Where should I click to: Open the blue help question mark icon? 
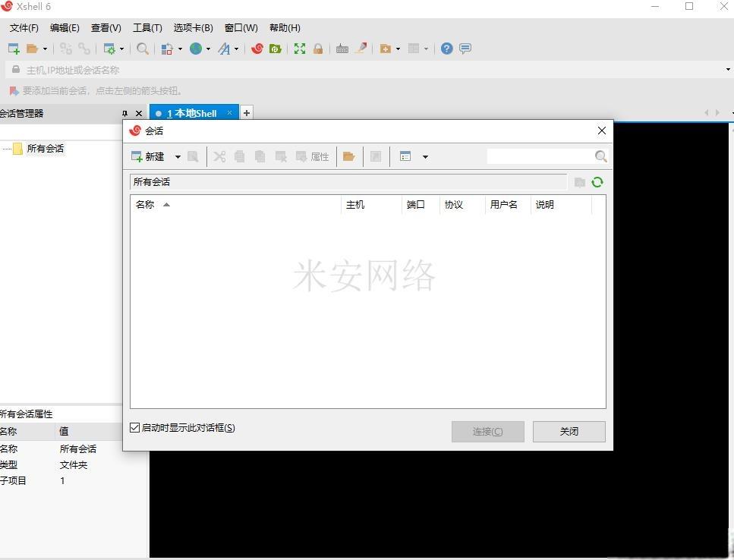click(446, 49)
